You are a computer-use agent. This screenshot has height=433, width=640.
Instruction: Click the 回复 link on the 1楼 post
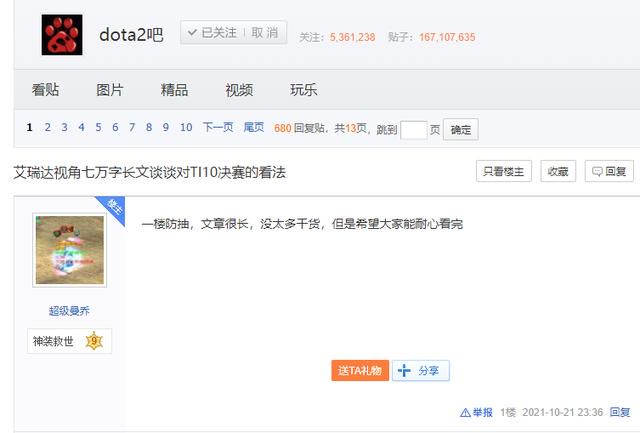coord(620,412)
